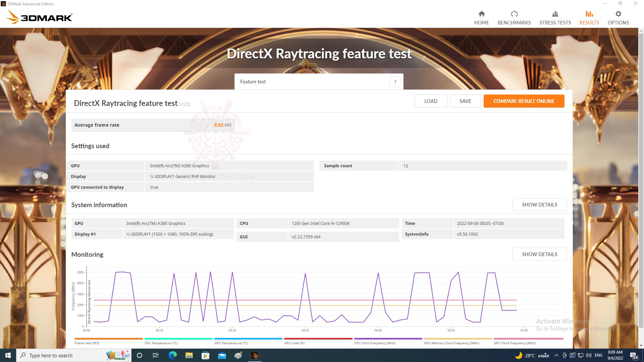Show details for Monitoring section

539,254
